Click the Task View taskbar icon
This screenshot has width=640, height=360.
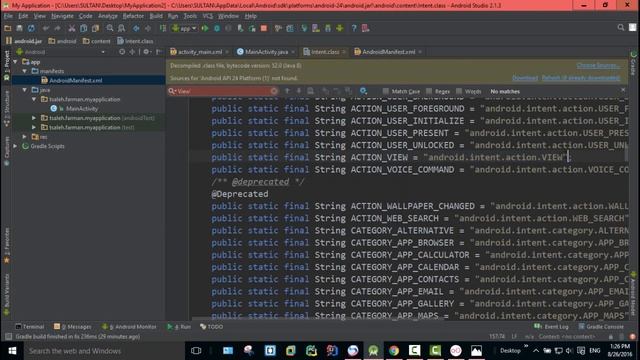[196, 351]
